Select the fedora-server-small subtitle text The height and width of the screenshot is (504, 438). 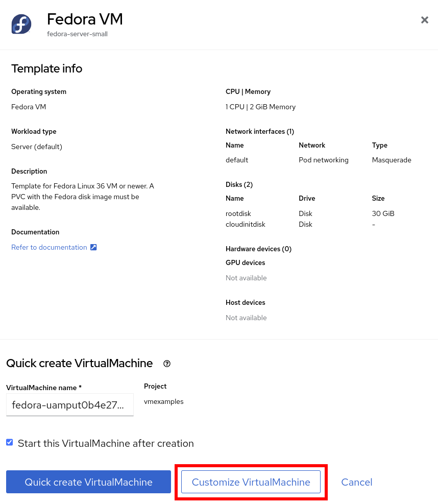[77, 34]
